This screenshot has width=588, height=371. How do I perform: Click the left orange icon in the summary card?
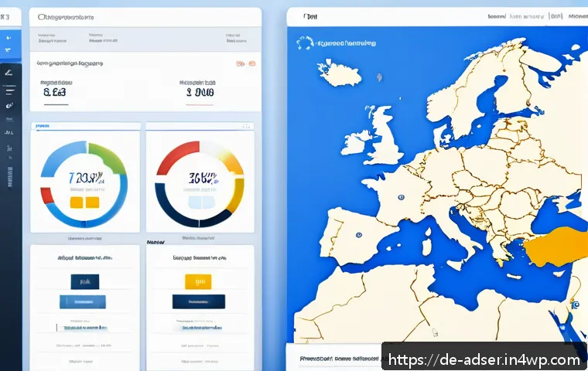pyautogui.click(x=240, y=63)
